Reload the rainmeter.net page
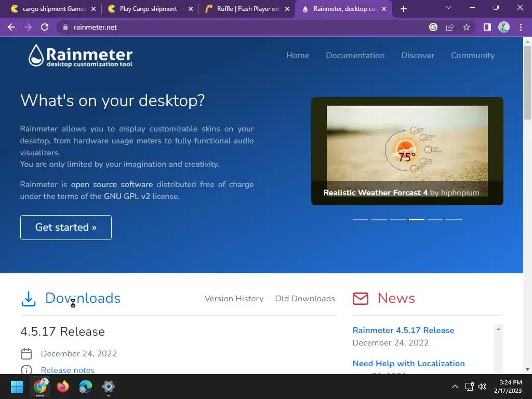This screenshot has height=399, width=532. point(45,27)
